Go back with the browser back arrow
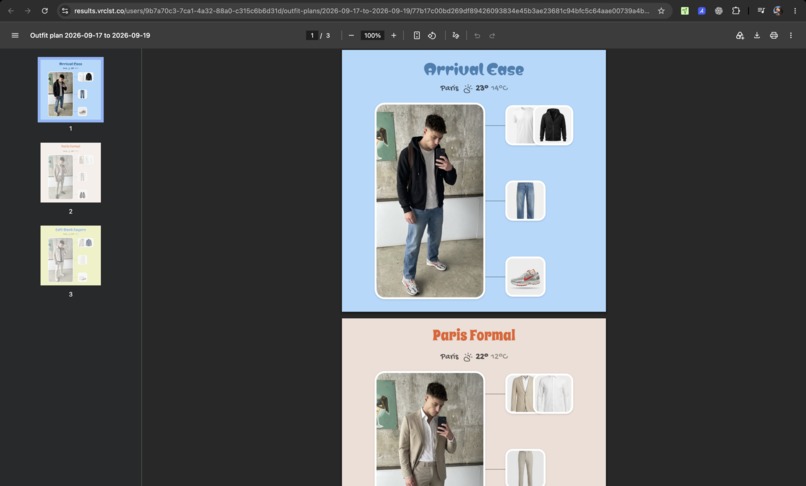Viewport: 806px width, 486px height. [x=11, y=11]
